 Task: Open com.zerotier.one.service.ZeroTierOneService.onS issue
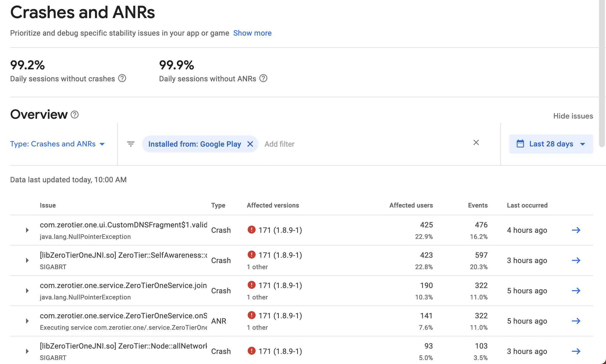[x=123, y=316]
